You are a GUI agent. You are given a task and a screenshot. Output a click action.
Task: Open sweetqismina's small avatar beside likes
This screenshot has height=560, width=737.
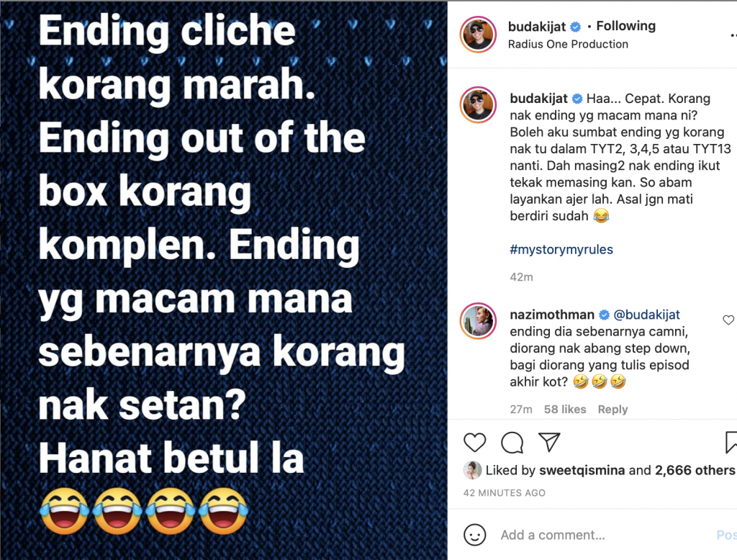[472, 470]
